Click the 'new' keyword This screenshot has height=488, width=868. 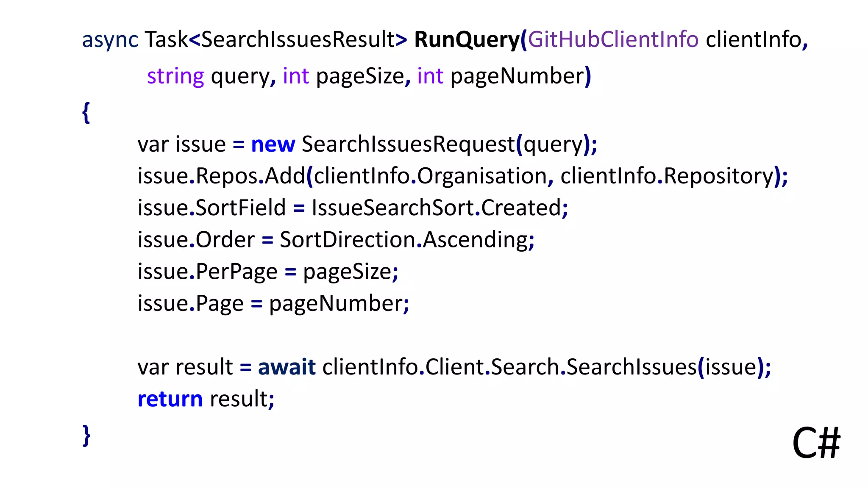pos(273,144)
